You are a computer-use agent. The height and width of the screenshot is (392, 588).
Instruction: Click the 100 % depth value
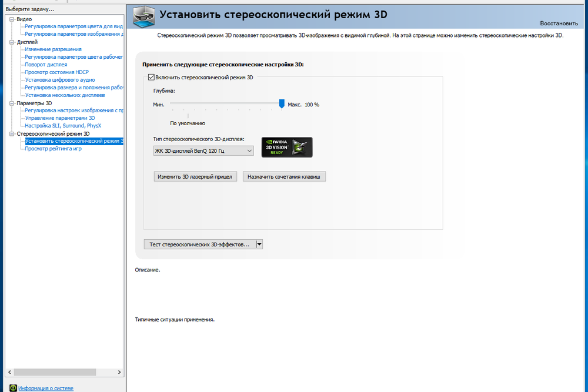pos(312,105)
